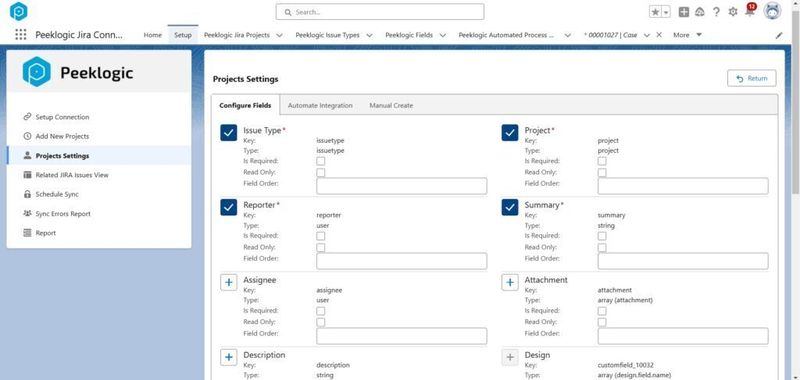This screenshot has width=800, height=380.
Task: Check Is Required for Issue Type
Action: pos(320,161)
